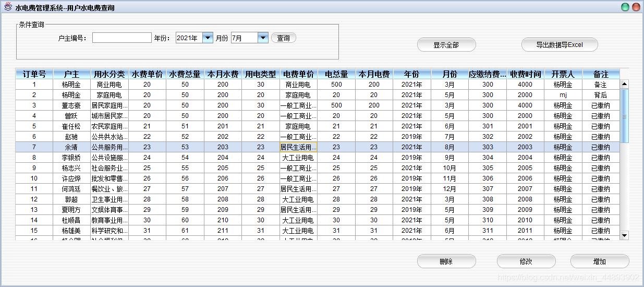Select the 户主 cell 许应烨
The image size is (644, 287).
[72, 178]
